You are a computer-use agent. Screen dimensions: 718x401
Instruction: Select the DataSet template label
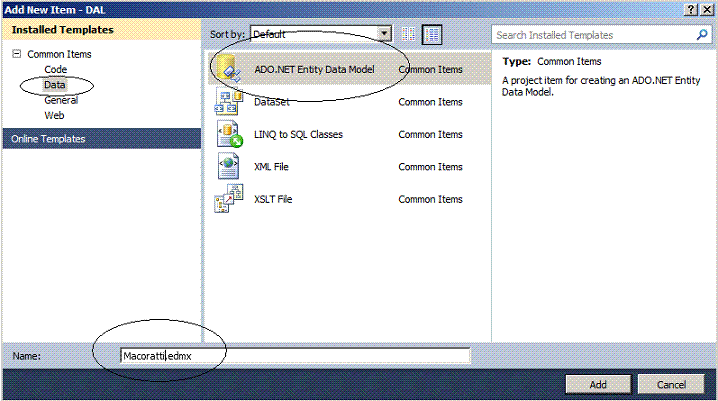[x=272, y=102]
